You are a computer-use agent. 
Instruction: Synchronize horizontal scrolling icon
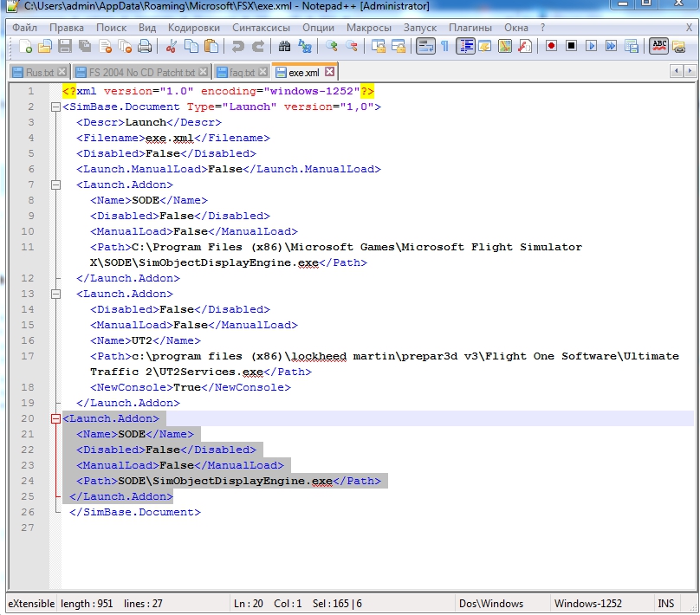399,46
